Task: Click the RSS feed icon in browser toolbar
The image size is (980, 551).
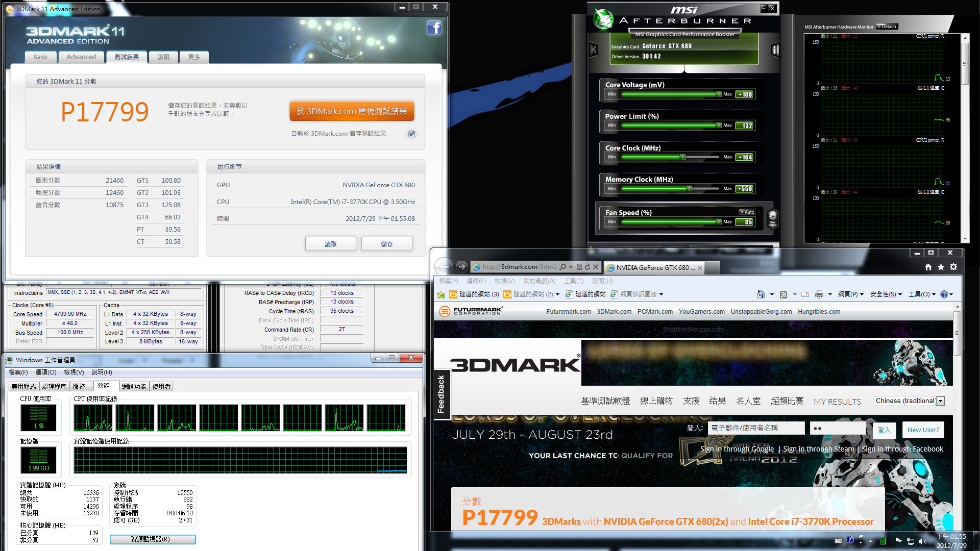Action: pyautogui.click(x=783, y=294)
